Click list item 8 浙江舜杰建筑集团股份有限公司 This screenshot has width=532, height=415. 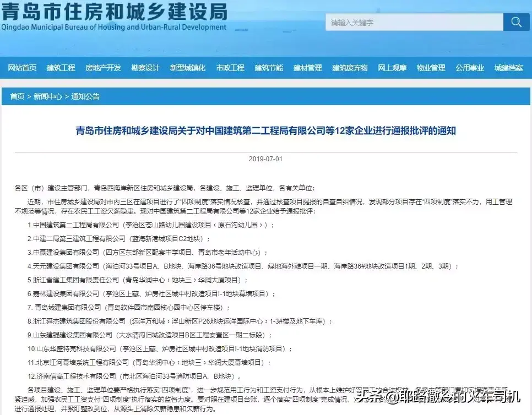point(180,321)
